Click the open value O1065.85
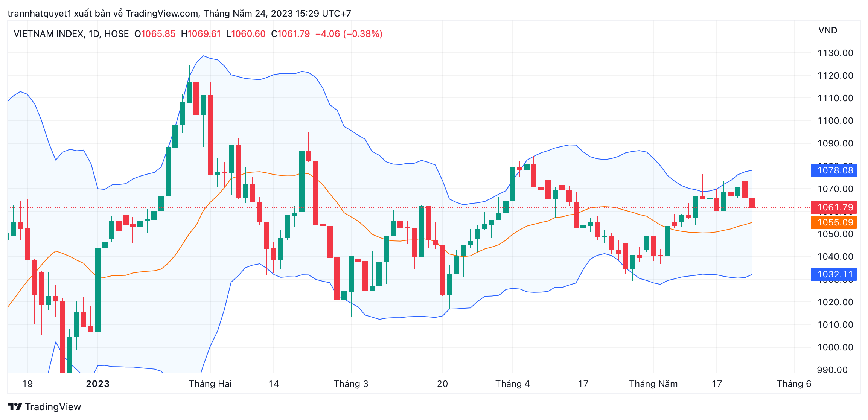This screenshot has width=868, height=420. pos(155,34)
